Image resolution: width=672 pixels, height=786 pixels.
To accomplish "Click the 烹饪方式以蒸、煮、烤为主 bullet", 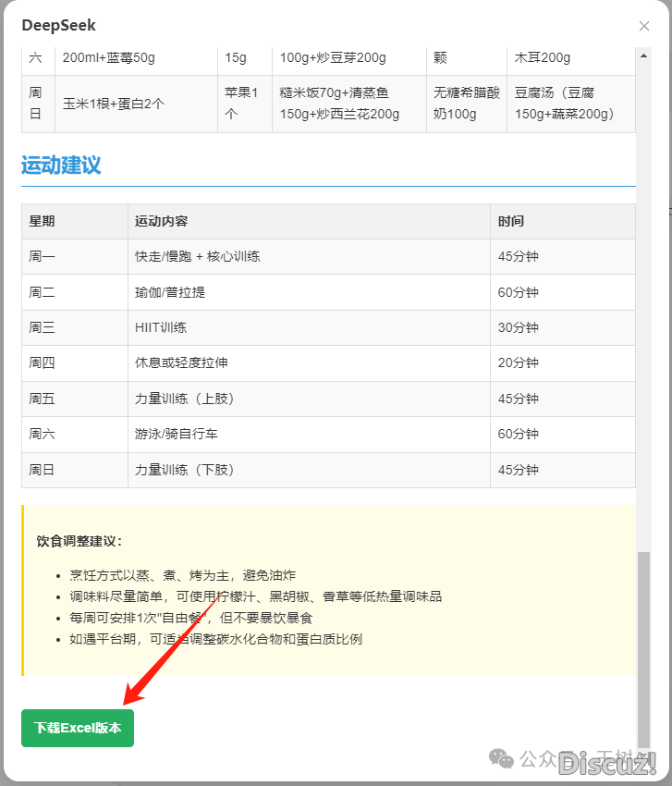I will [182, 575].
